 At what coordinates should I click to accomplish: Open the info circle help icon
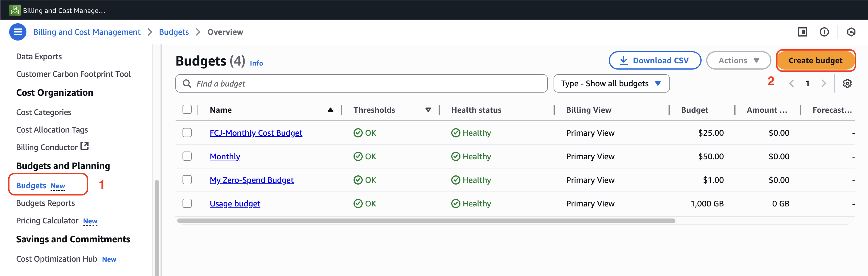824,32
